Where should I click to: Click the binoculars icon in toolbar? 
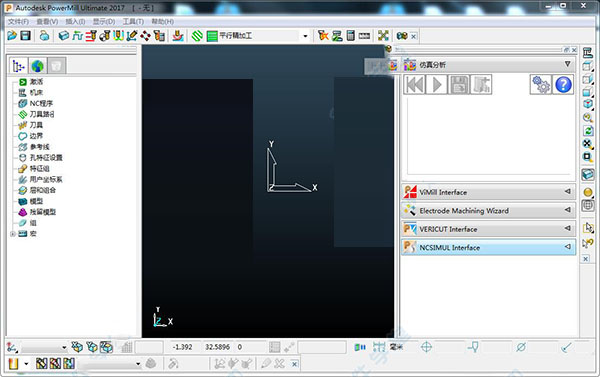point(402,36)
